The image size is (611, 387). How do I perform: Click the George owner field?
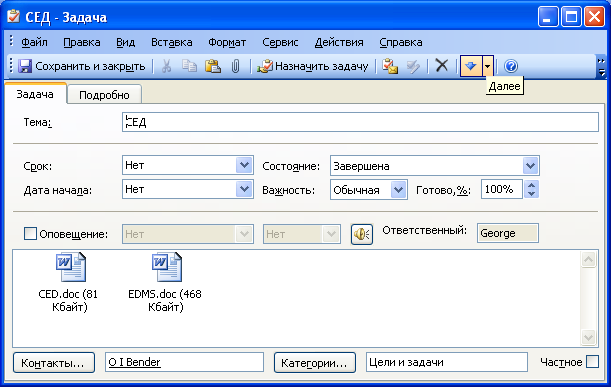(x=508, y=233)
